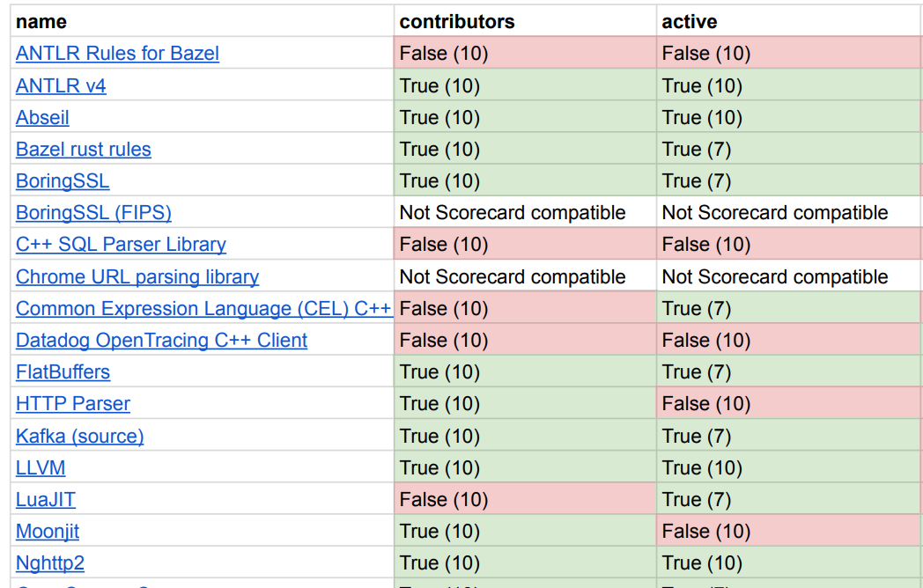The height and width of the screenshot is (588, 923).
Task: Open the BoringSSL (FIPS) link
Action: tap(93, 213)
